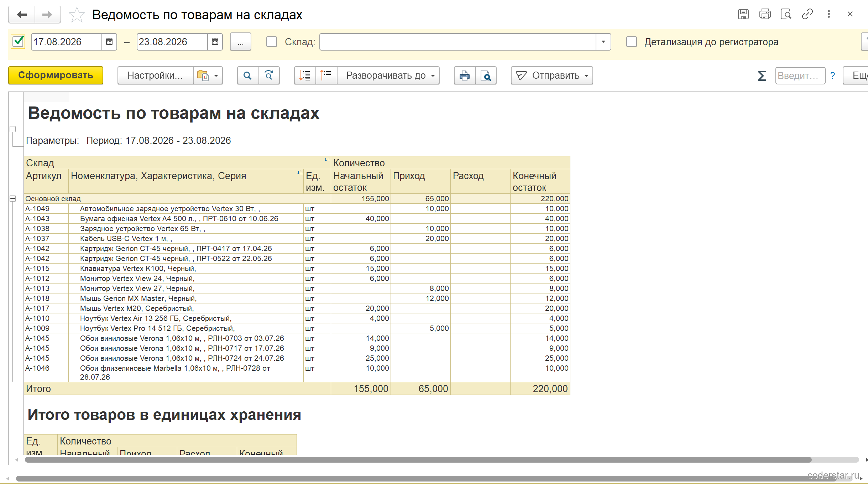Enable the Склад filter checkbox
Viewport: 868px width, 484px height.
coord(272,42)
